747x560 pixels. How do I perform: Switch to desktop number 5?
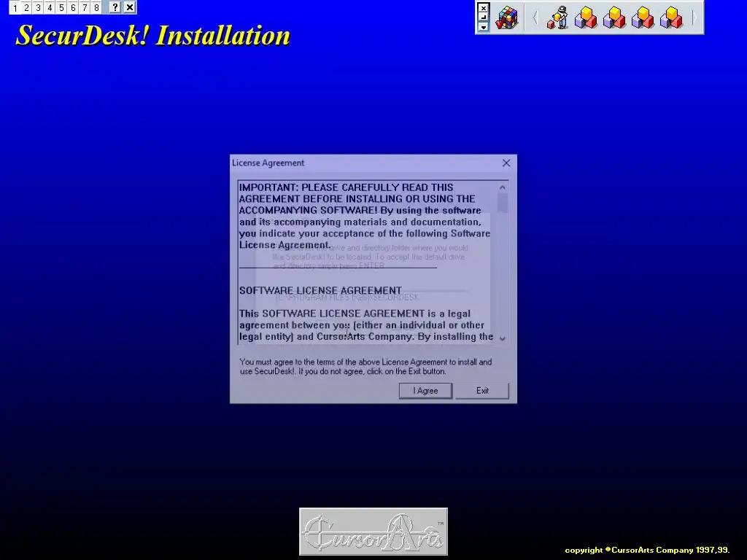click(x=61, y=7)
